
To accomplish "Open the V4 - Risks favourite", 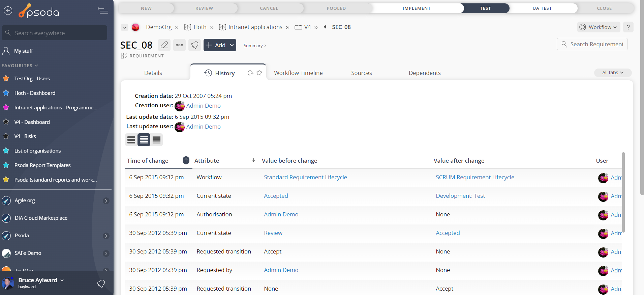I will [25, 136].
